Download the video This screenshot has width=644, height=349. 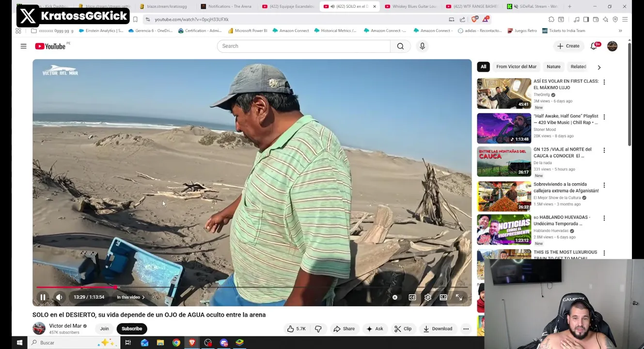[x=438, y=329]
